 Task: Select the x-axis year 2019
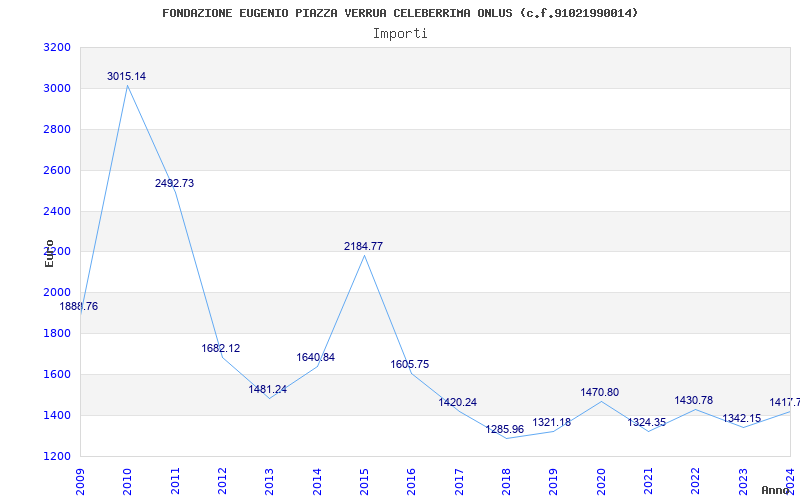(x=554, y=481)
